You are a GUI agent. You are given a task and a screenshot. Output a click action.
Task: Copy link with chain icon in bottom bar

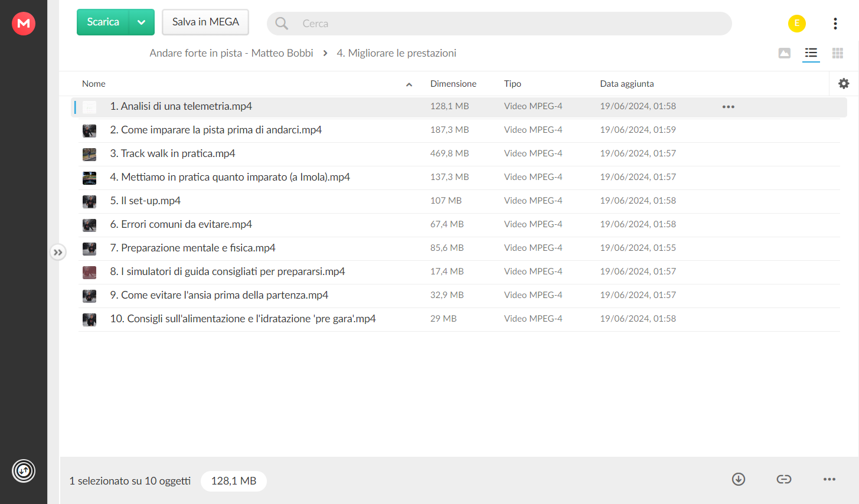[784, 479]
